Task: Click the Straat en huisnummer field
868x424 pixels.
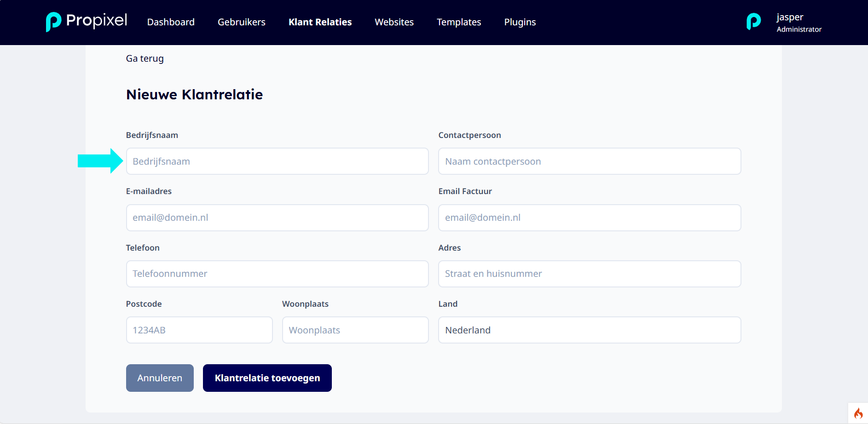Action: pos(590,274)
